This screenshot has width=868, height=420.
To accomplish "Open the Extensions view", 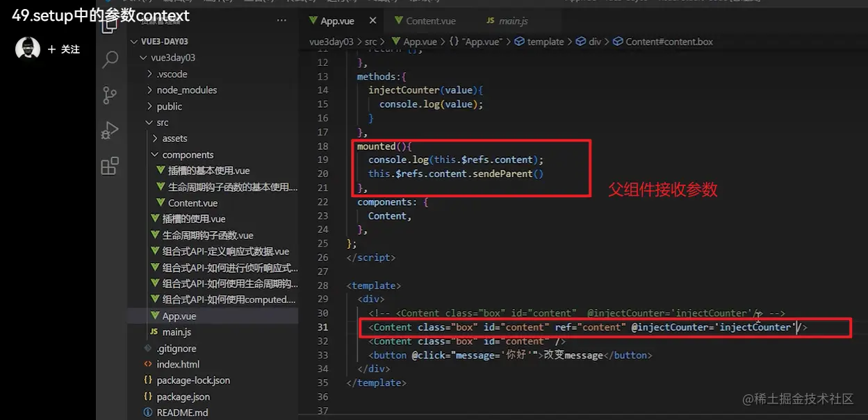I will point(110,166).
